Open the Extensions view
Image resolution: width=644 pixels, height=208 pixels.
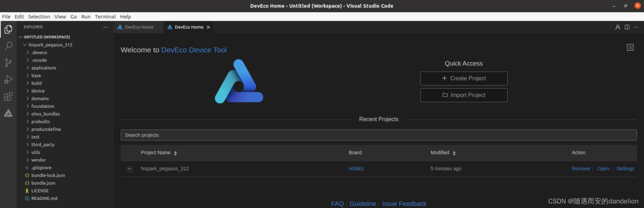pyautogui.click(x=8, y=96)
